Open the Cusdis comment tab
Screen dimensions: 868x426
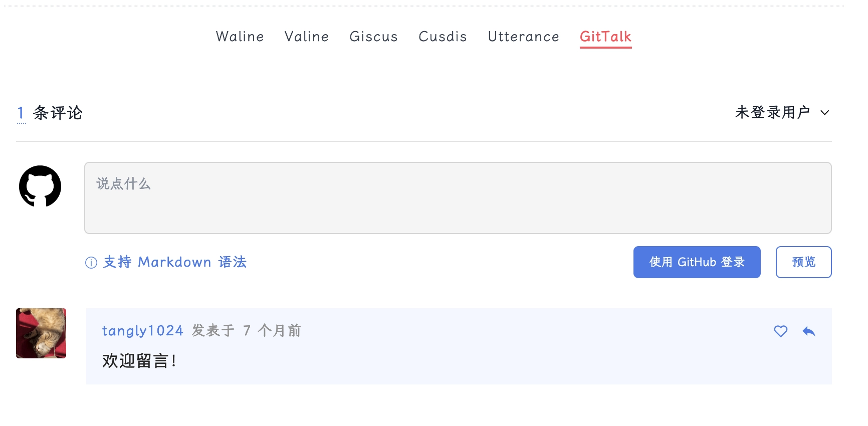(443, 37)
